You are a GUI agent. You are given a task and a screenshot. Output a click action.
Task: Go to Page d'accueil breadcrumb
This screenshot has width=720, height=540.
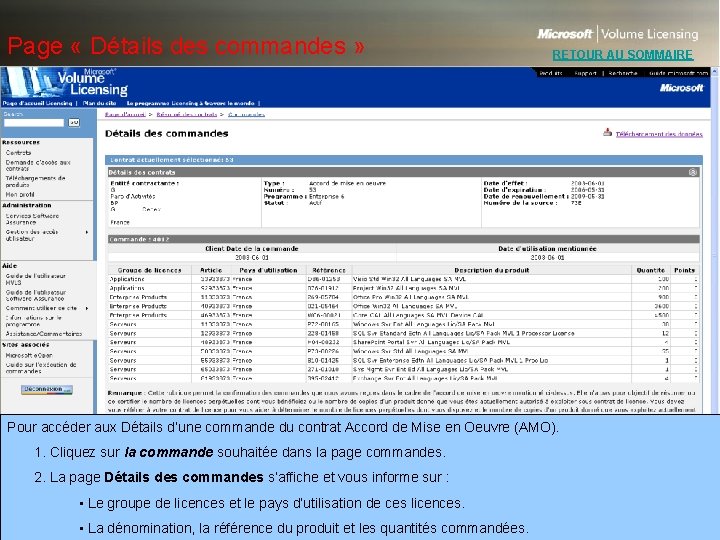(x=125, y=114)
